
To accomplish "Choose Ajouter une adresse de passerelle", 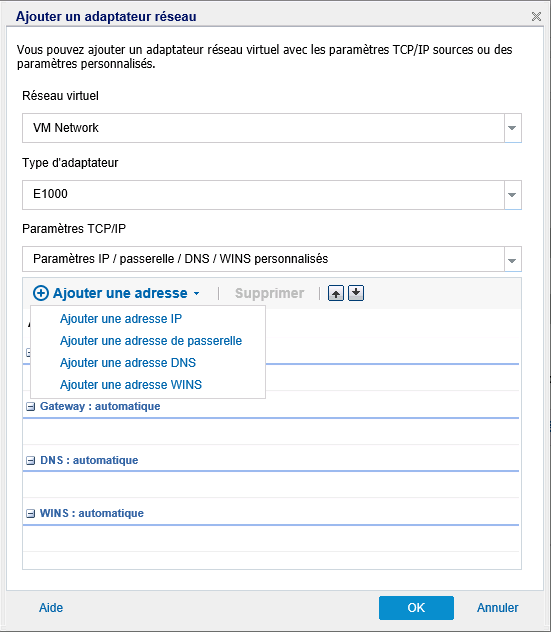I will click(151, 341).
